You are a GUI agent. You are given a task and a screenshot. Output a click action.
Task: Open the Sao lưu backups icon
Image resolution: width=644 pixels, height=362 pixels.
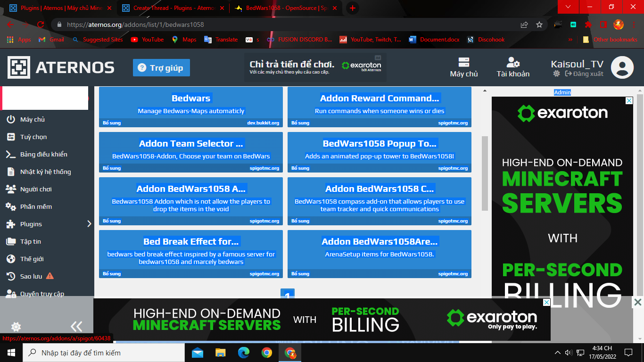11,276
